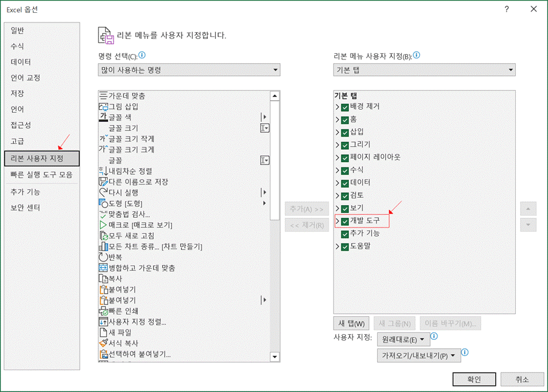The width and height of the screenshot is (548, 392).
Task: Click the 글꼴 색 font color icon
Action: coord(103,117)
